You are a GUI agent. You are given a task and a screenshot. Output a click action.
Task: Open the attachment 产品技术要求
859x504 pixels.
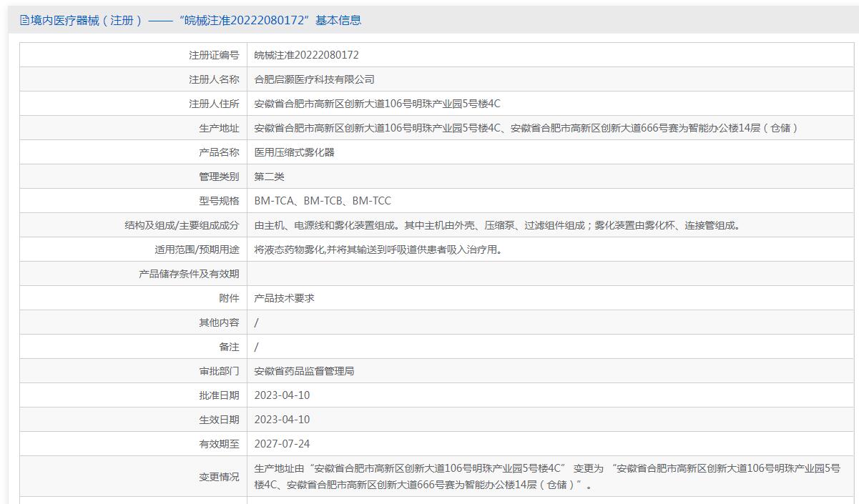285,298
